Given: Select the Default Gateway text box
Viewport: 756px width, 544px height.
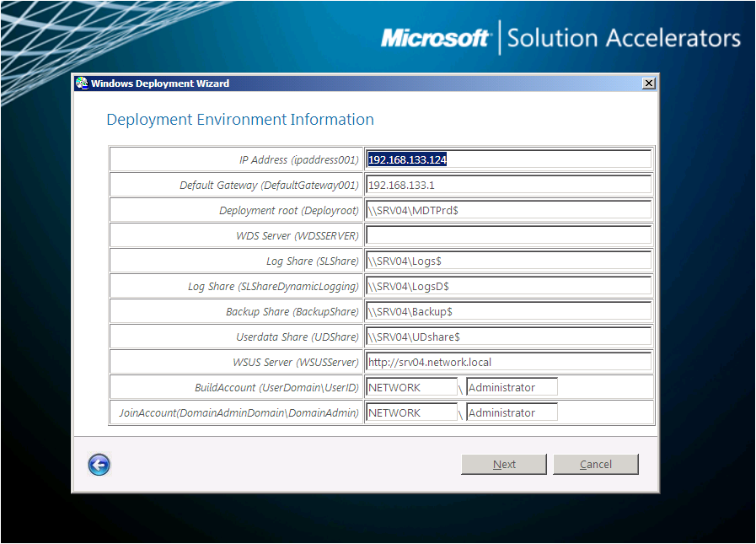Looking at the screenshot, I should click(508, 185).
